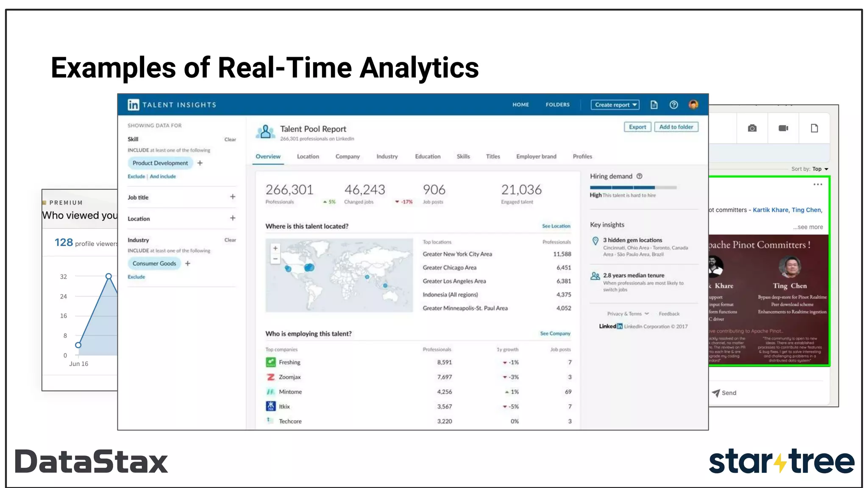
Task: Click the Greater New York City Area row
Action: [497, 254]
